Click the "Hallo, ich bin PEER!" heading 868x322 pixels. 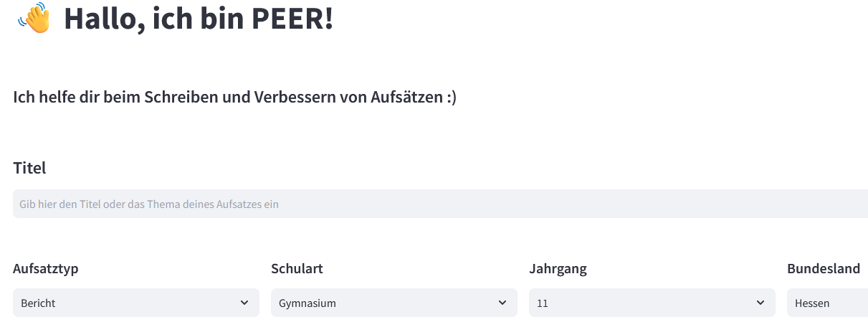coord(199,19)
